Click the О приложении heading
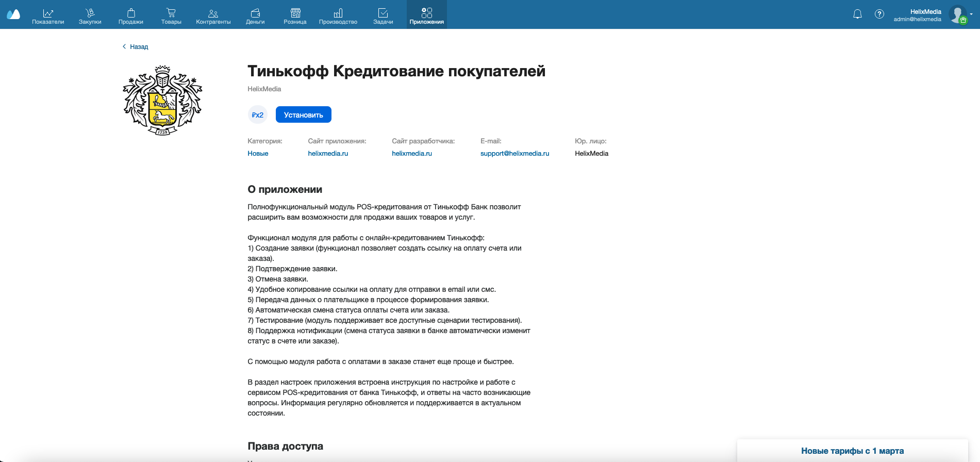Screen dimensions: 980x462 [285, 189]
